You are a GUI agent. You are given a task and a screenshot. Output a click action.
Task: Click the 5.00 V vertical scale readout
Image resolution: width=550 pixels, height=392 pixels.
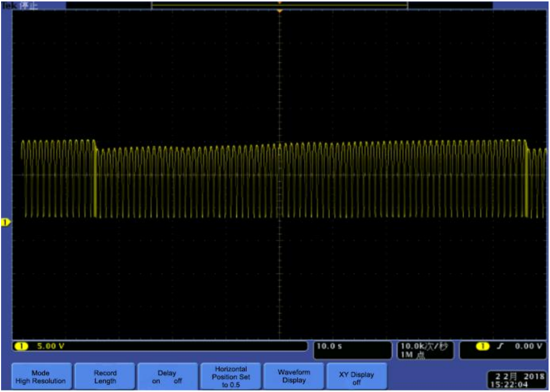point(50,346)
